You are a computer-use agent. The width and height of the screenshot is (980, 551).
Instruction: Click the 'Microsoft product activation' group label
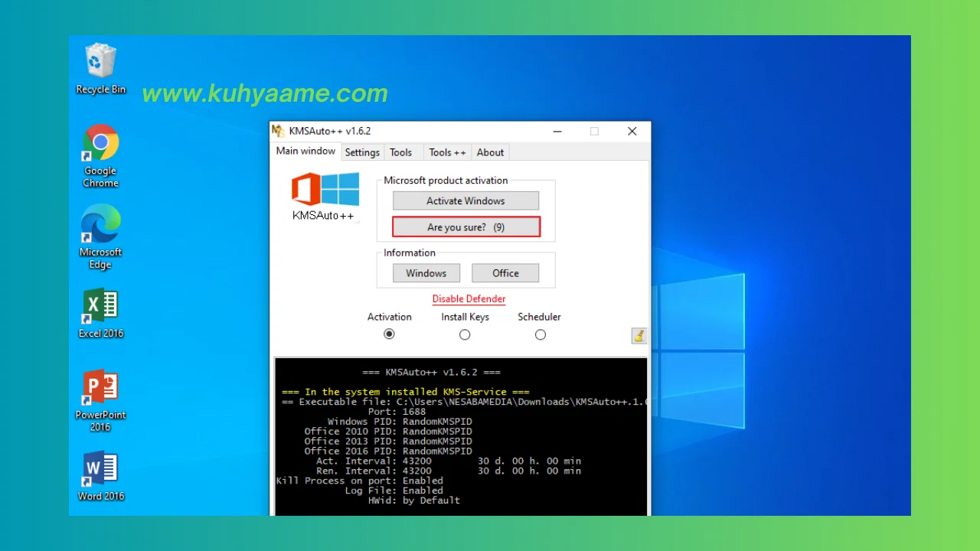click(x=446, y=181)
